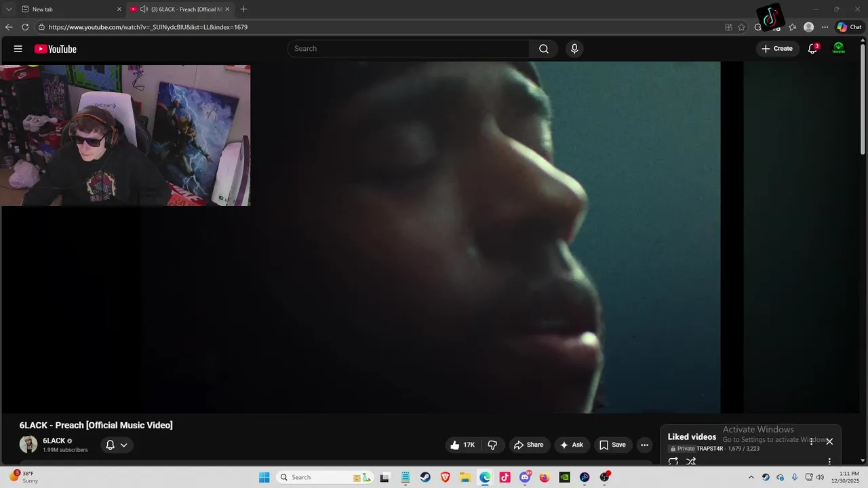Click the taskbar Search box
The height and width of the screenshot is (488, 868).
(325, 477)
